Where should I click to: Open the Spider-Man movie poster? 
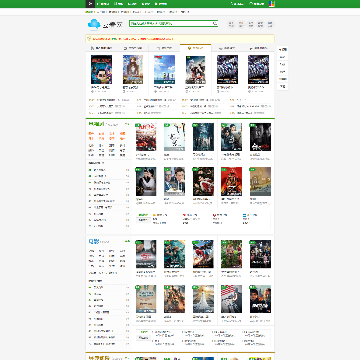(x=203, y=254)
